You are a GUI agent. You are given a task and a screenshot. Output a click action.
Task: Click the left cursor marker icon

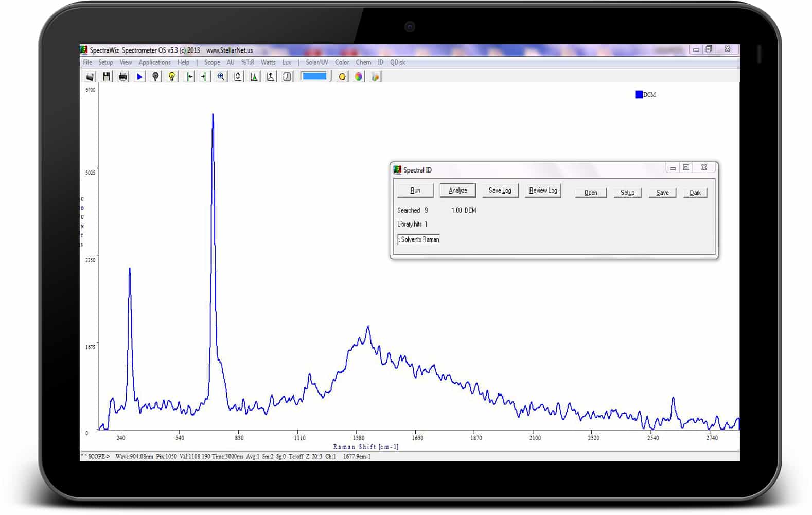(189, 77)
